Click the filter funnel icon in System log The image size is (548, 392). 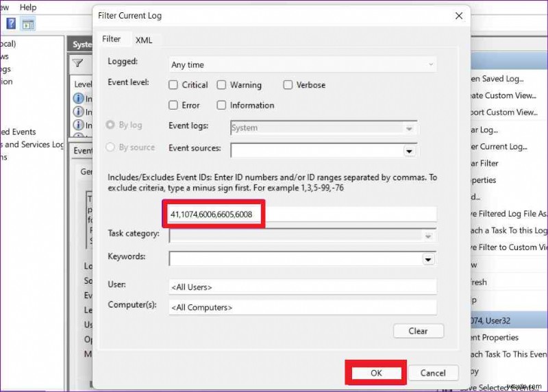click(x=78, y=63)
